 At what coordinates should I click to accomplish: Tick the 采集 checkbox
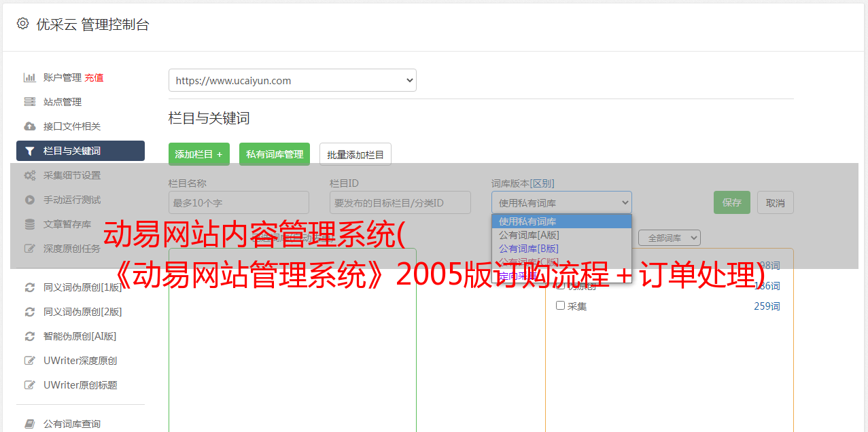point(561,306)
